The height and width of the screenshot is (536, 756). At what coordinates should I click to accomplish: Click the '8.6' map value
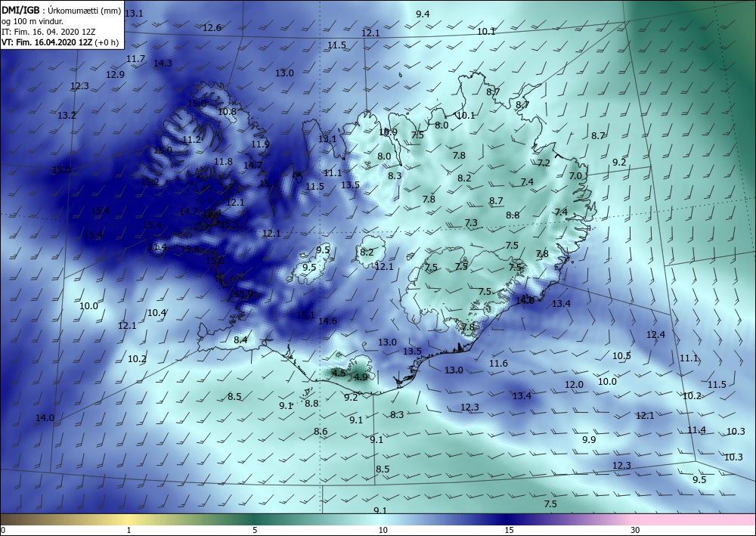321,432
